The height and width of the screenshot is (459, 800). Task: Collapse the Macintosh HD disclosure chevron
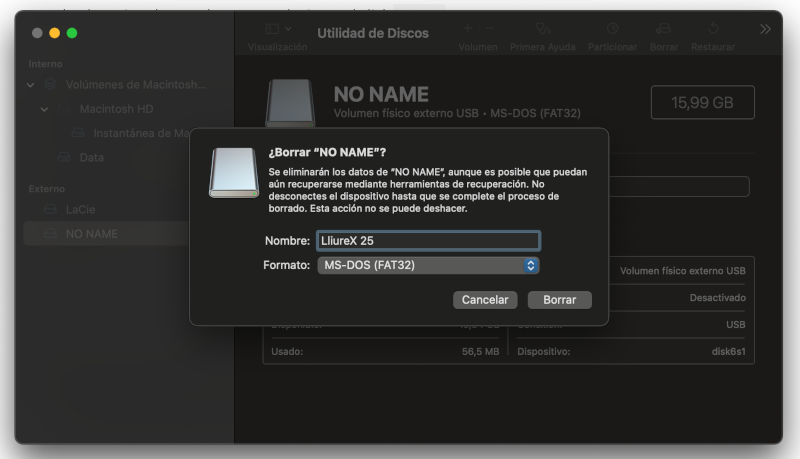(45, 109)
